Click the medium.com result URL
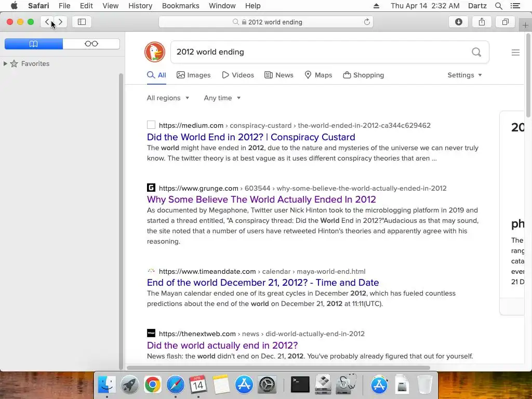 coord(295,126)
